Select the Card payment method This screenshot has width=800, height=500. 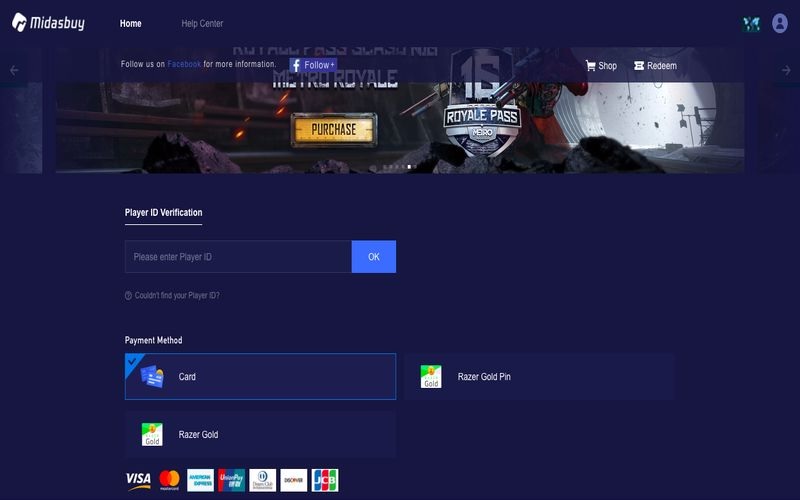pyautogui.click(x=260, y=377)
